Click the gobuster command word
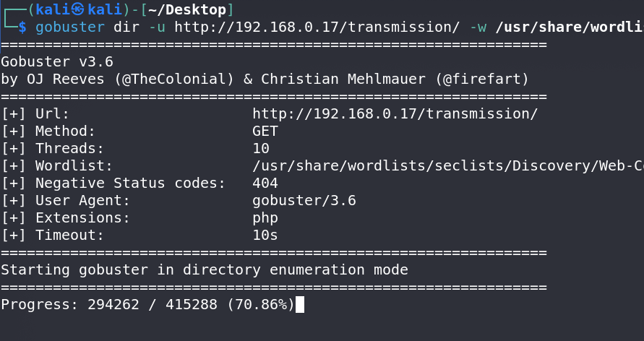The image size is (644, 341). pyautogui.click(x=70, y=27)
